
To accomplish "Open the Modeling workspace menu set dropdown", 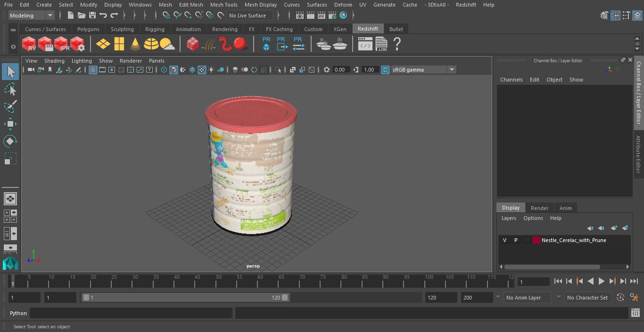I will 32,16.
